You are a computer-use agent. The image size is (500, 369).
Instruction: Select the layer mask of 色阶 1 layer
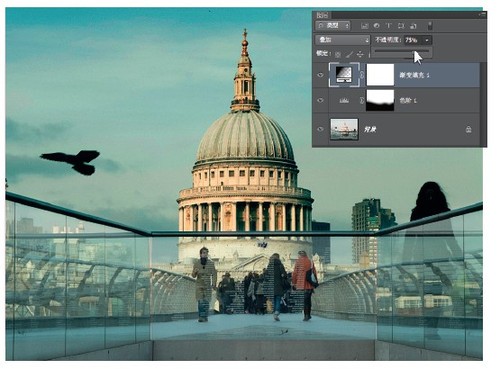tap(380, 100)
